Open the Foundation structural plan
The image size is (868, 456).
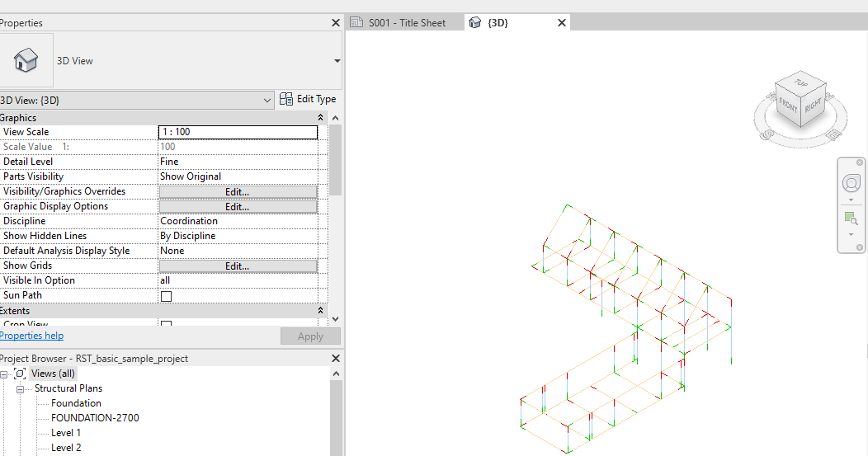pyautogui.click(x=76, y=403)
